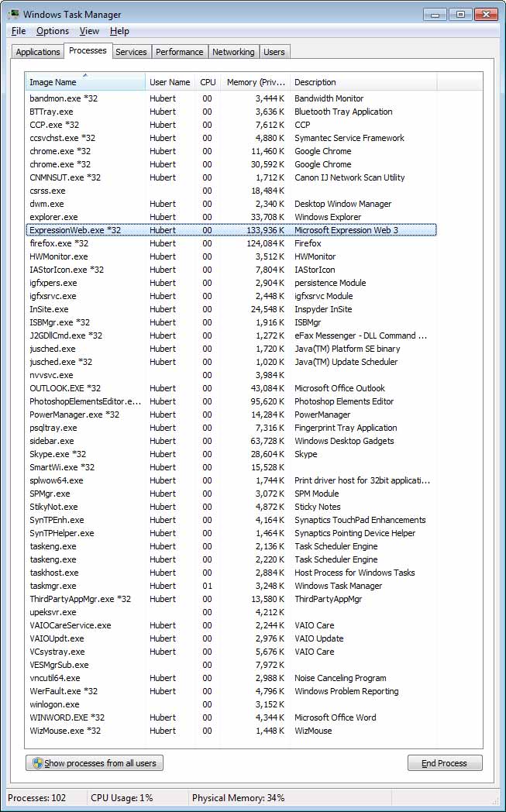506x812 pixels.
Task: Select the WerFault.exe *32 process
Action: click(x=231, y=691)
